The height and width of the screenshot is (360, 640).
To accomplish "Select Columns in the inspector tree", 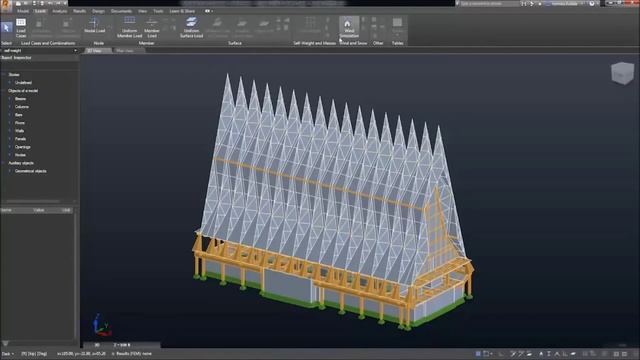I will 22,107.
